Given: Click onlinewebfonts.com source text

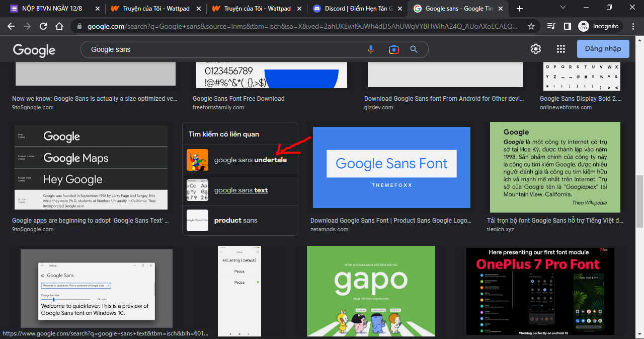Looking at the screenshot, I should click(x=566, y=107).
